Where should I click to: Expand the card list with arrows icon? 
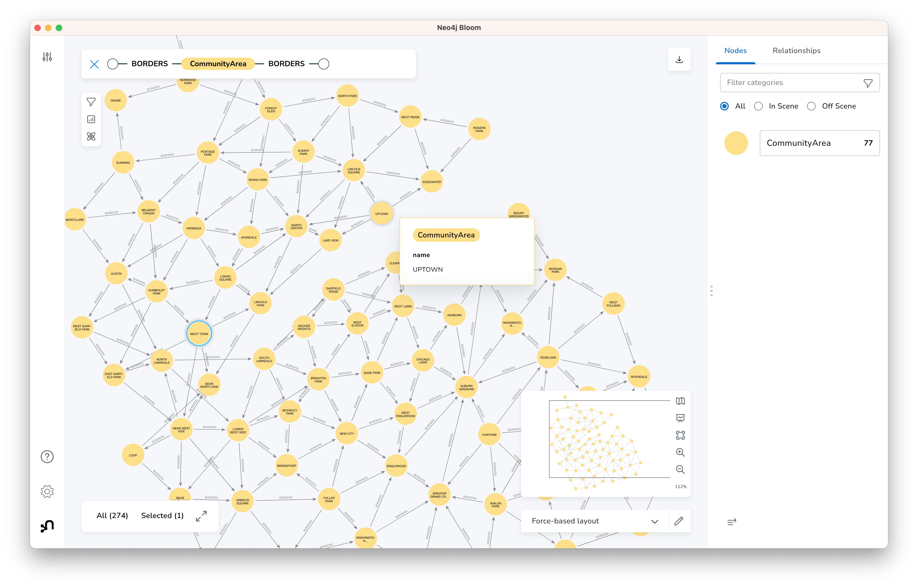[201, 516]
